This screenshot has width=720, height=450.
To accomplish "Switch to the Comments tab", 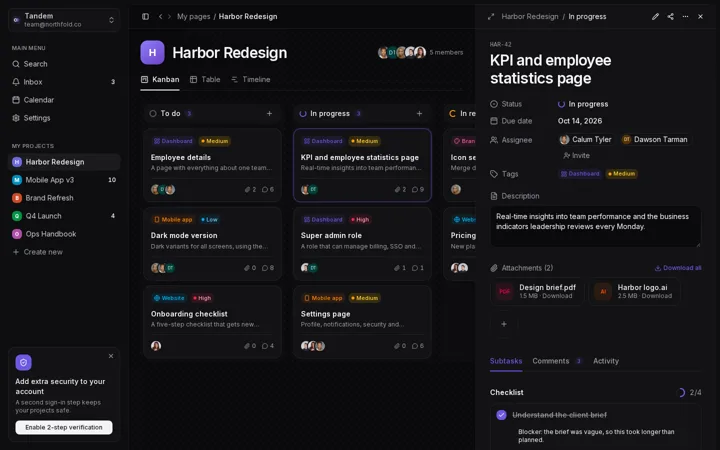I will point(557,361).
